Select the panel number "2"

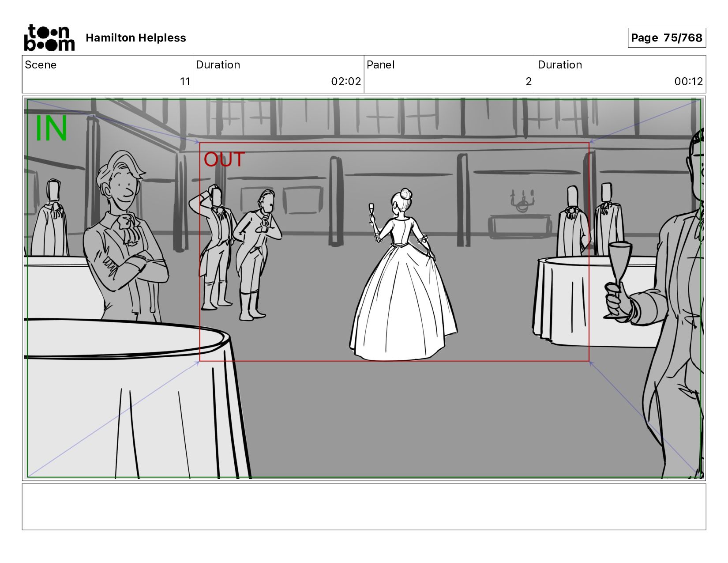pos(529,82)
